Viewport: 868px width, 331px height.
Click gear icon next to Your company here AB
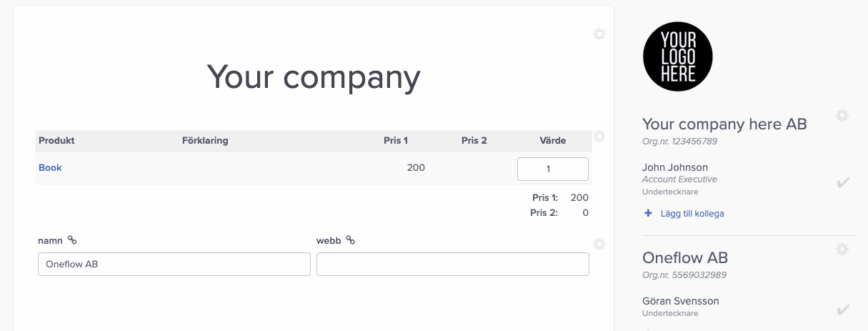[x=842, y=115]
